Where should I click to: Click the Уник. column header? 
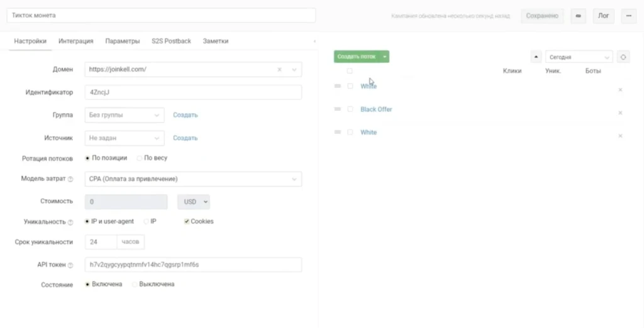[553, 71]
